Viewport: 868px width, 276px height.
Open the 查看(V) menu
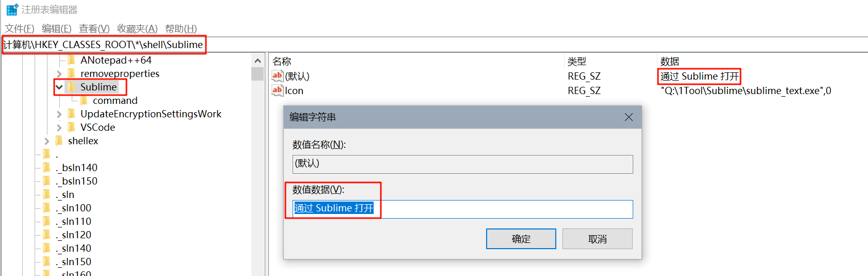pyautogui.click(x=94, y=29)
